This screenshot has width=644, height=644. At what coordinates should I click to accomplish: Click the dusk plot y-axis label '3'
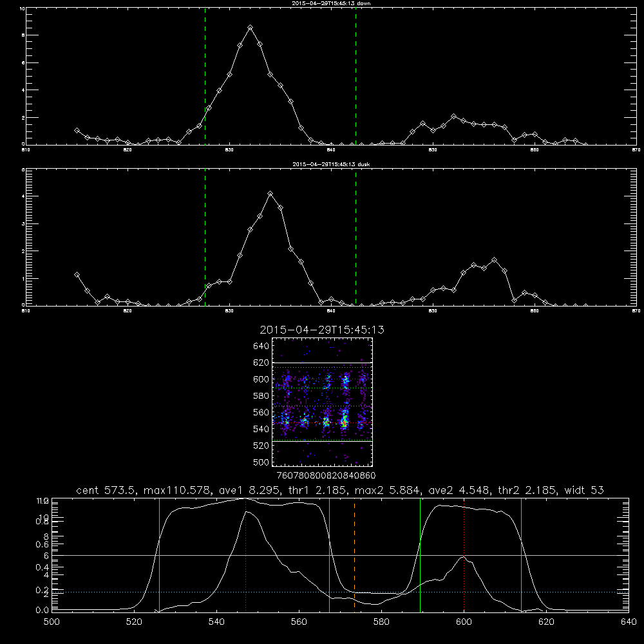(x=23, y=224)
